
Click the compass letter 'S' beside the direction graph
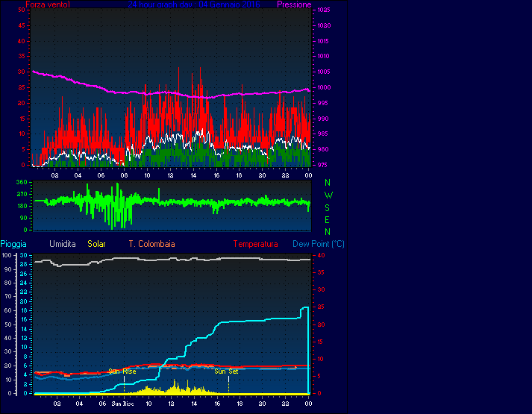328,208
